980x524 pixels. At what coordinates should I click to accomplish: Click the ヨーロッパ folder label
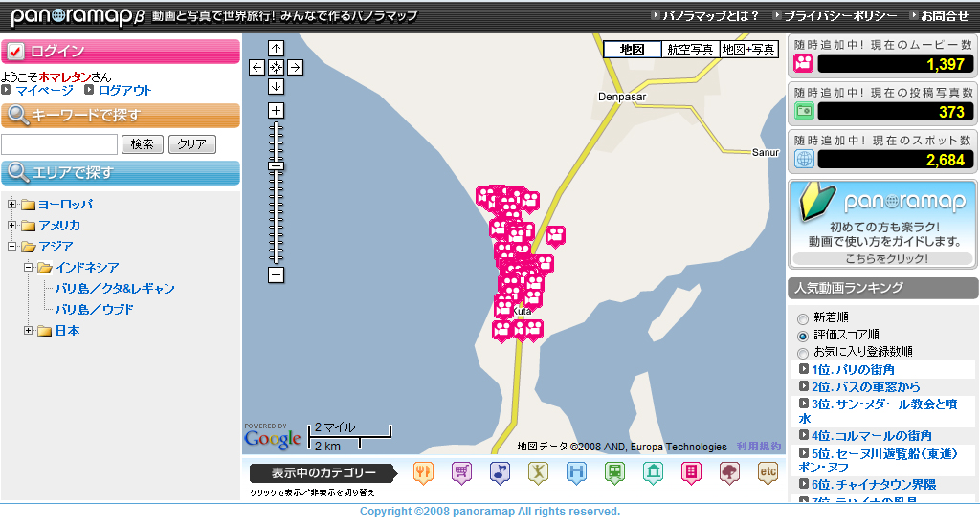[66, 205]
